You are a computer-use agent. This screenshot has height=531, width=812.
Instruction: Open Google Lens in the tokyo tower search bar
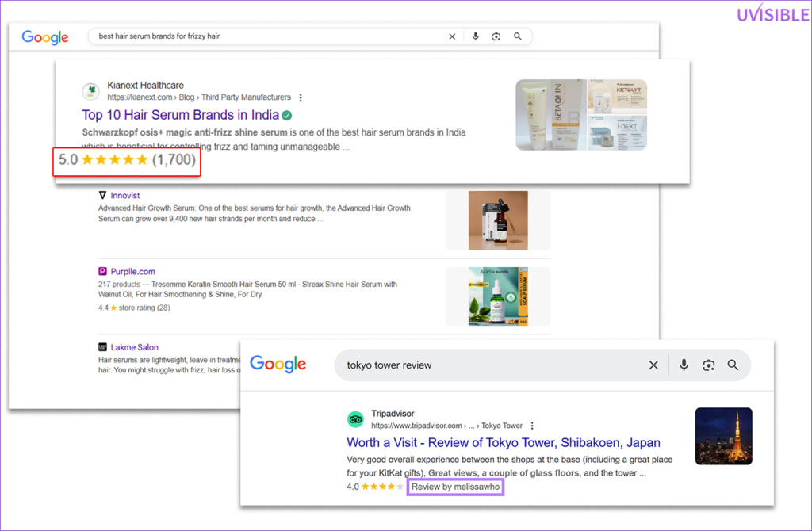point(708,365)
